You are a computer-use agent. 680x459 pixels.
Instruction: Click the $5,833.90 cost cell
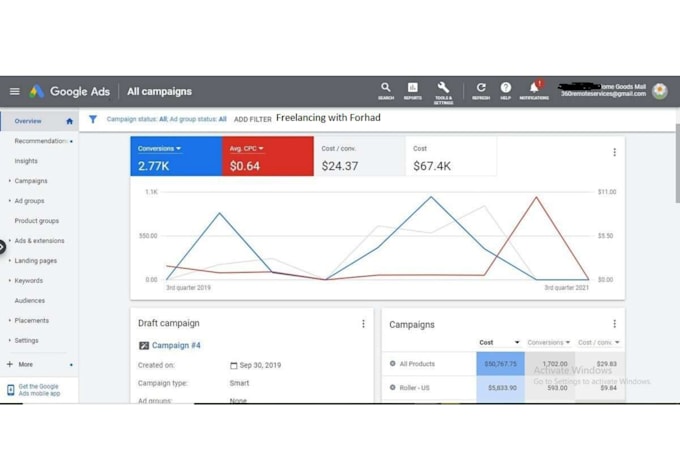coord(500,387)
